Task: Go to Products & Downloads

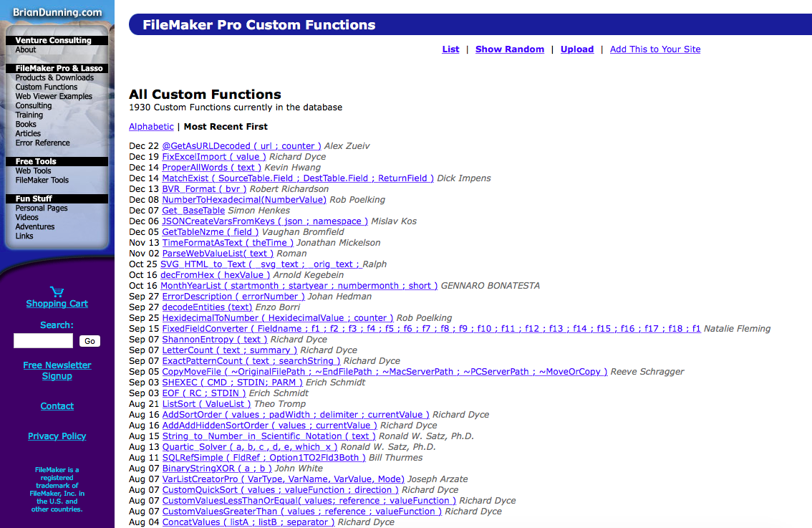Action: click(54, 77)
